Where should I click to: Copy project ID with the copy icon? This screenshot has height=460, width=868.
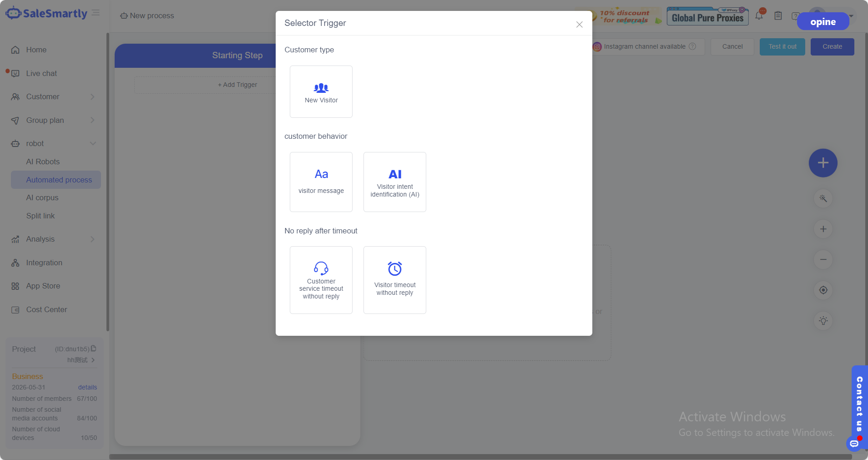[x=94, y=349]
